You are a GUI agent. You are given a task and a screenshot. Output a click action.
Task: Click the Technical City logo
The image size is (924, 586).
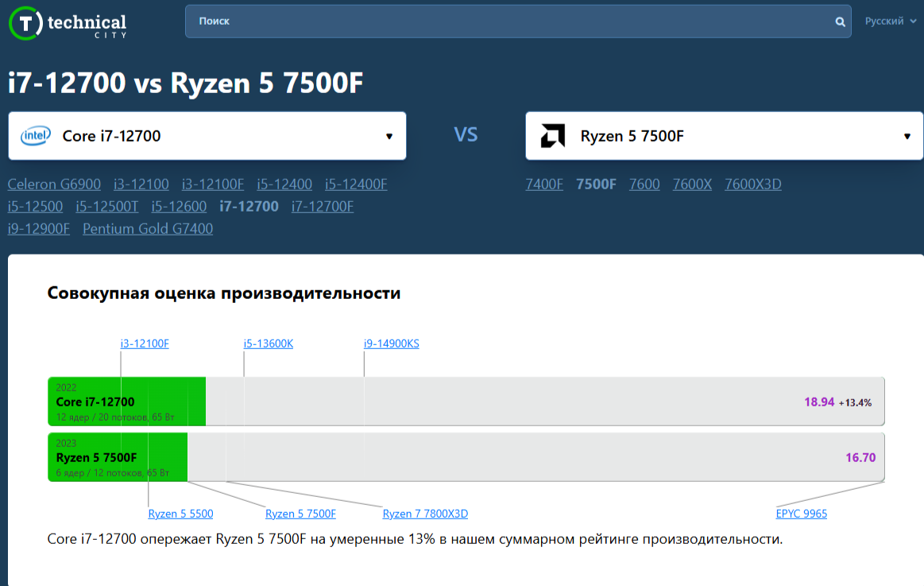(68, 24)
